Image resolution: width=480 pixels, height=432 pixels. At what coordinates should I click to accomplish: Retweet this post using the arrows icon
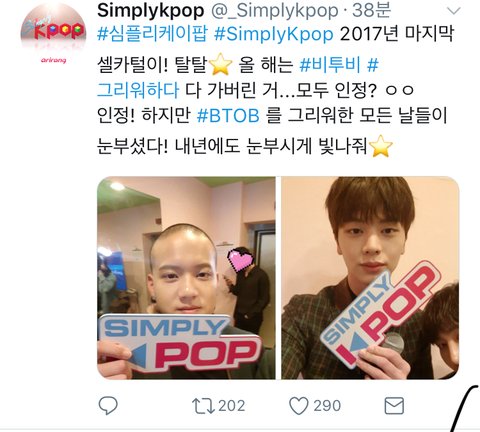203,406
